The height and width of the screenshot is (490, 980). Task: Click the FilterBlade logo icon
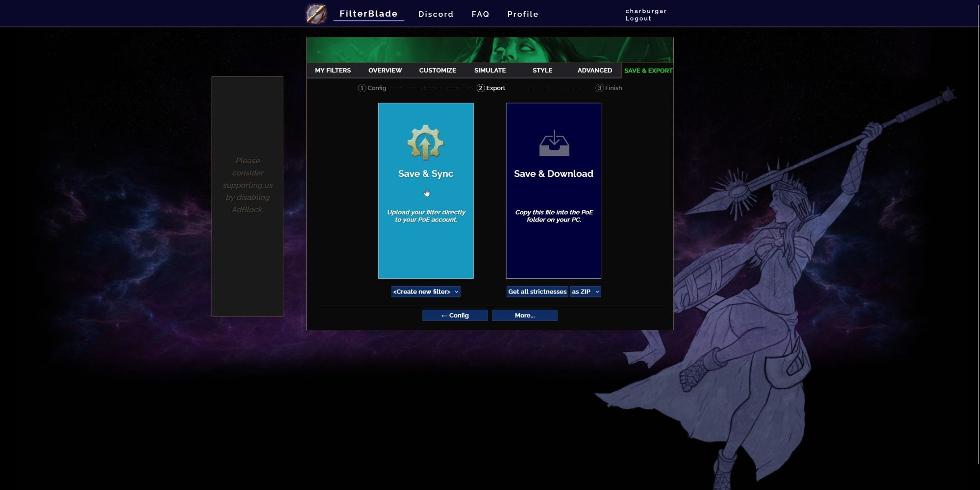(x=317, y=14)
